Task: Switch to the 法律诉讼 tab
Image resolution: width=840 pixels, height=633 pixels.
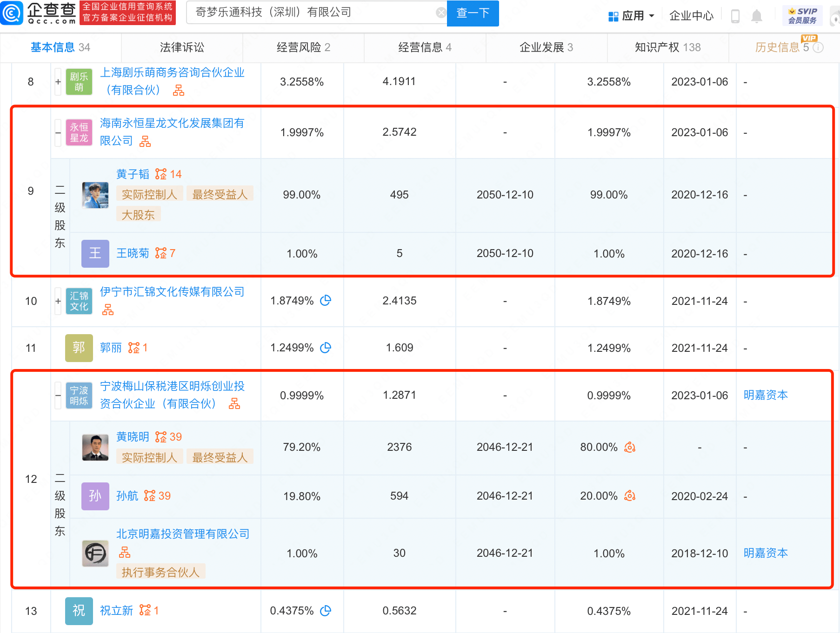Action: click(x=181, y=47)
